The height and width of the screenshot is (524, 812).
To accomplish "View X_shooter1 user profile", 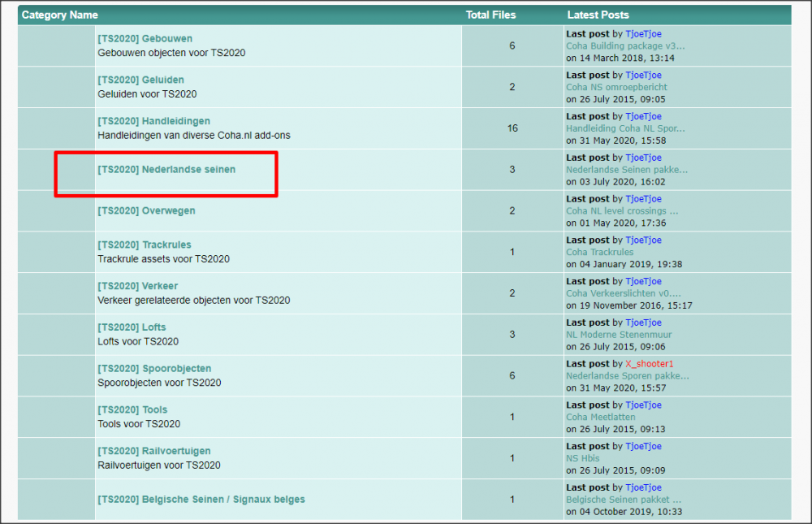I will [x=649, y=364].
